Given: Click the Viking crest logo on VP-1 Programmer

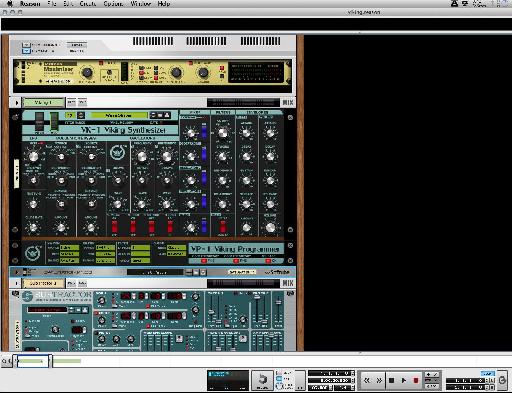Looking at the screenshot, I should click(33, 253).
